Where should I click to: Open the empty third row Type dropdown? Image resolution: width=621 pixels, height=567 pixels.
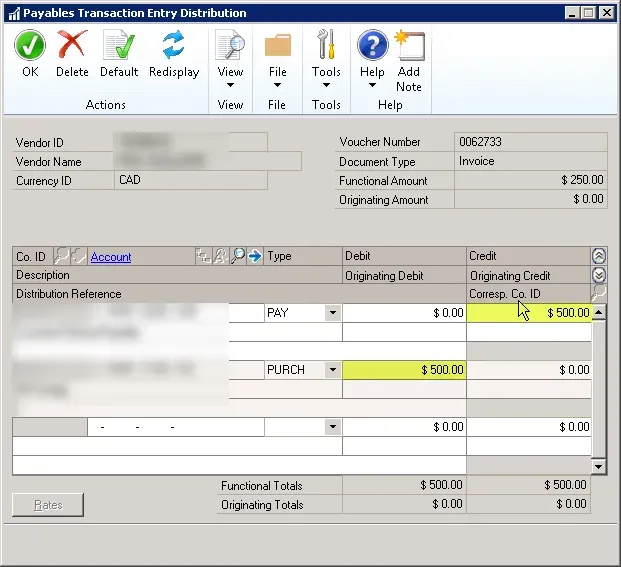[332, 427]
